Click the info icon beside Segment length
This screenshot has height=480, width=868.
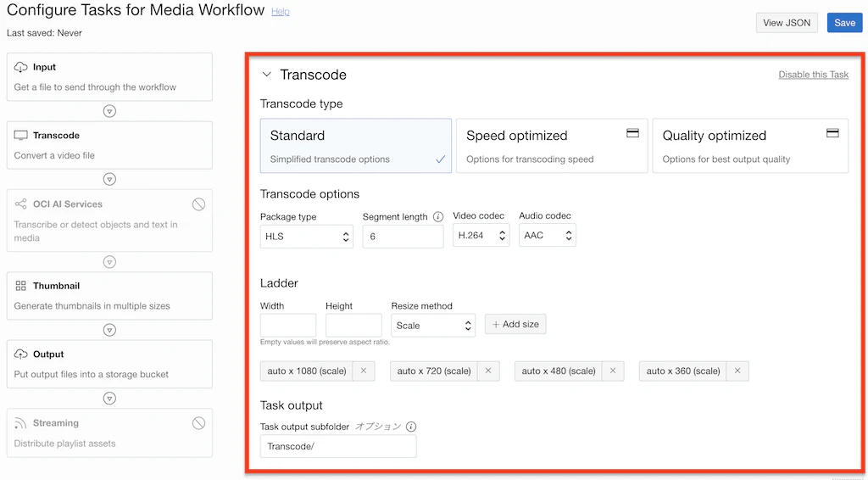click(438, 217)
